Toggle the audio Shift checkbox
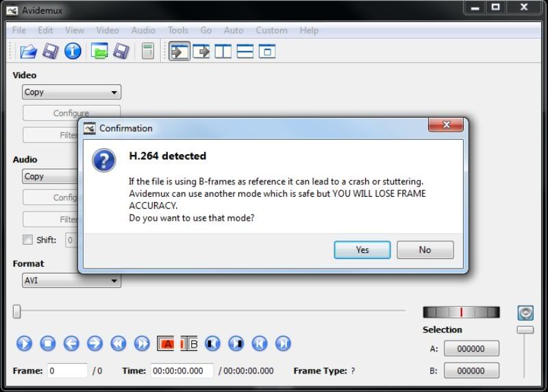548x392 pixels. [x=27, y=240]
